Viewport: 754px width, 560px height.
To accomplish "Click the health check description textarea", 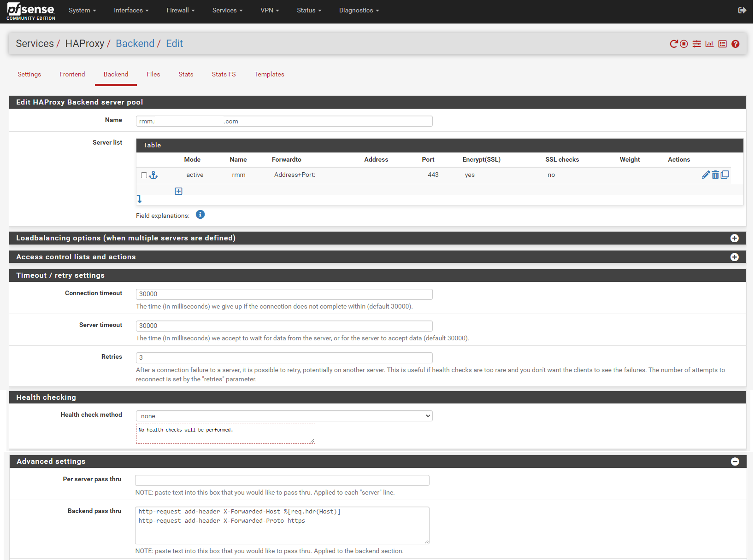I will pos(226,433).
